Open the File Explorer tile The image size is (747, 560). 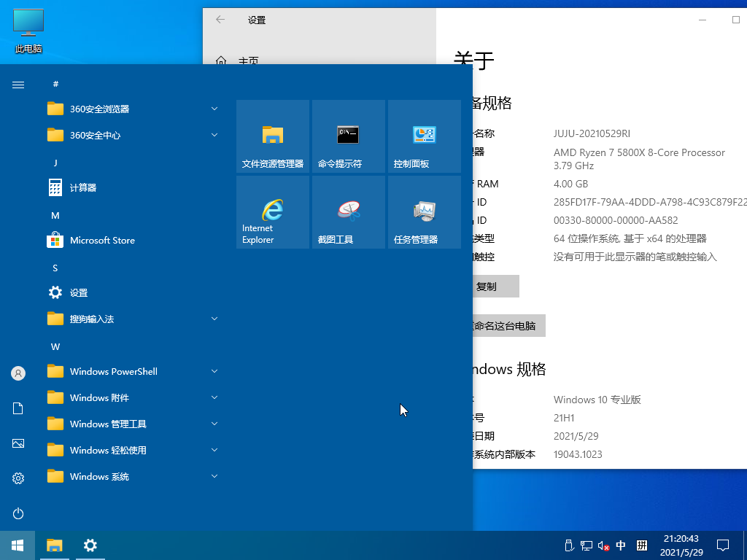point(273,136)
